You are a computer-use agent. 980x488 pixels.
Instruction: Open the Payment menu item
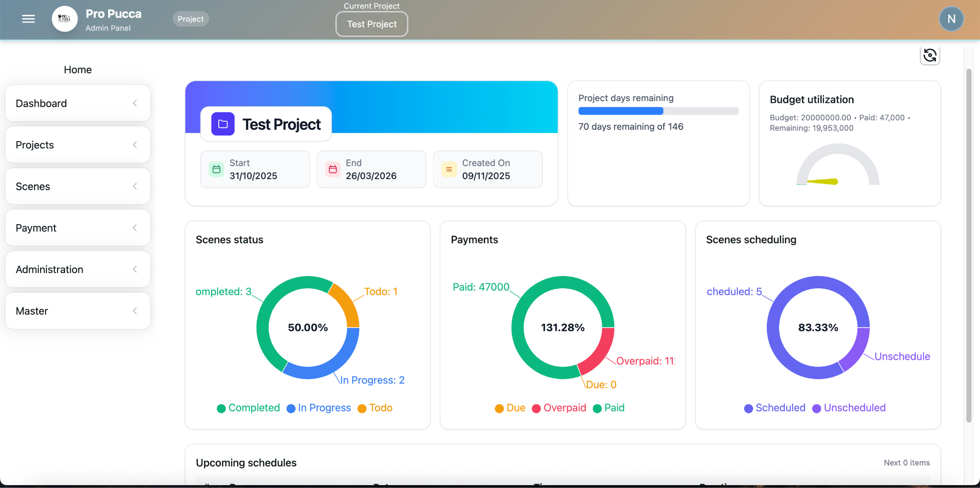click(x=36, y=228)
